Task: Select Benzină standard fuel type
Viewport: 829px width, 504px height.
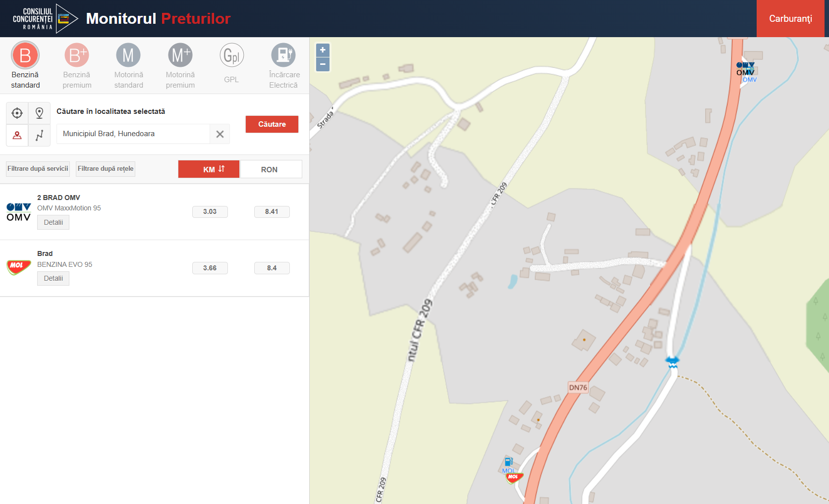Action: pos(25,55)
